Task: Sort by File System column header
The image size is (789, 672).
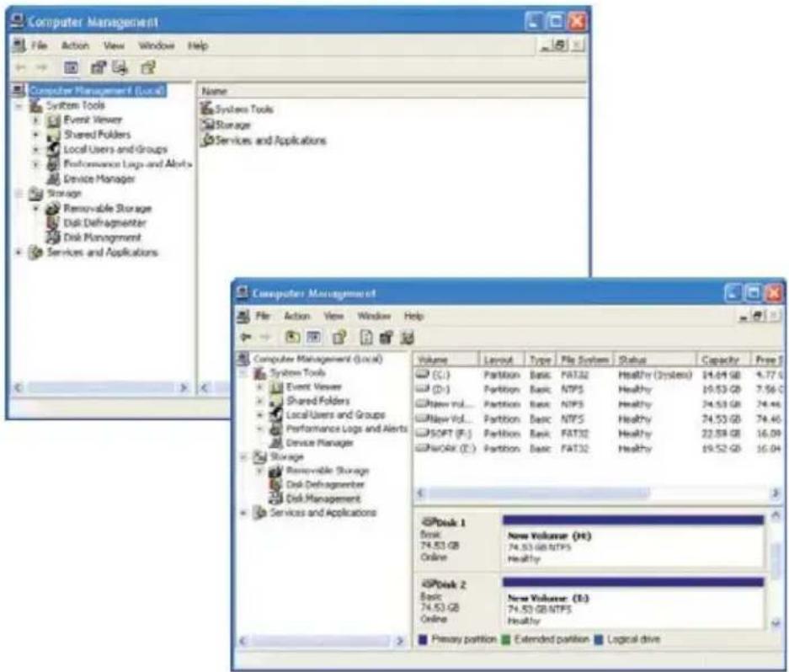Action: pyautogui.click(x=584, y=360)
